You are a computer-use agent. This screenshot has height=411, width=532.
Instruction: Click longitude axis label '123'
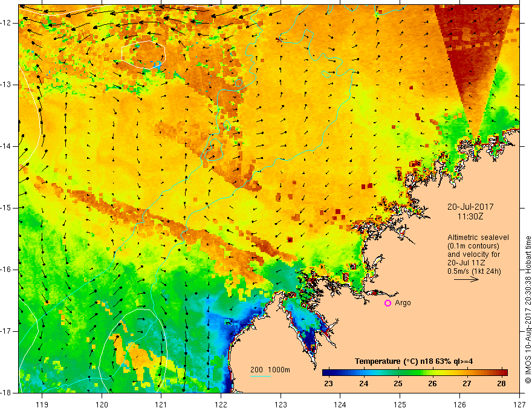click(x=281, y=404)
